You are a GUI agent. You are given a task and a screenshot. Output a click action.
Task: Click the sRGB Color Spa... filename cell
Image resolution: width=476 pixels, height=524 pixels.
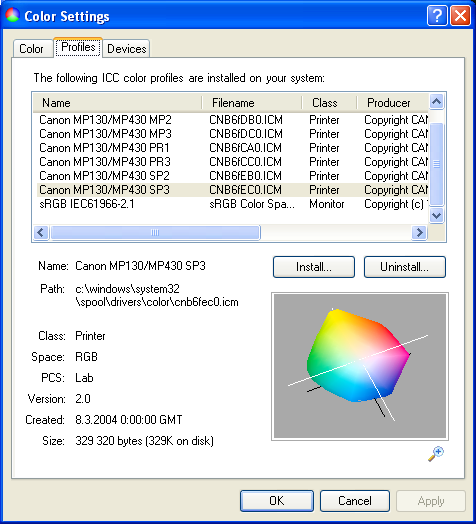point(252,204)
